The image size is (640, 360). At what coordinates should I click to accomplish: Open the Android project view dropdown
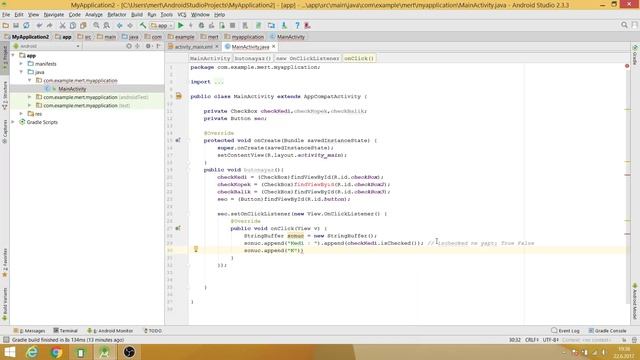pyautogui.click(x=47, y=46)
